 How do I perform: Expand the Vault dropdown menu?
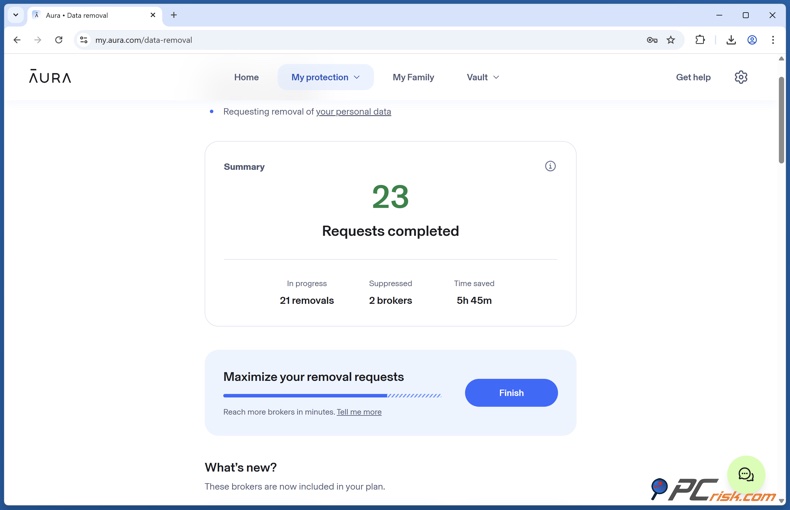[482, 77]
